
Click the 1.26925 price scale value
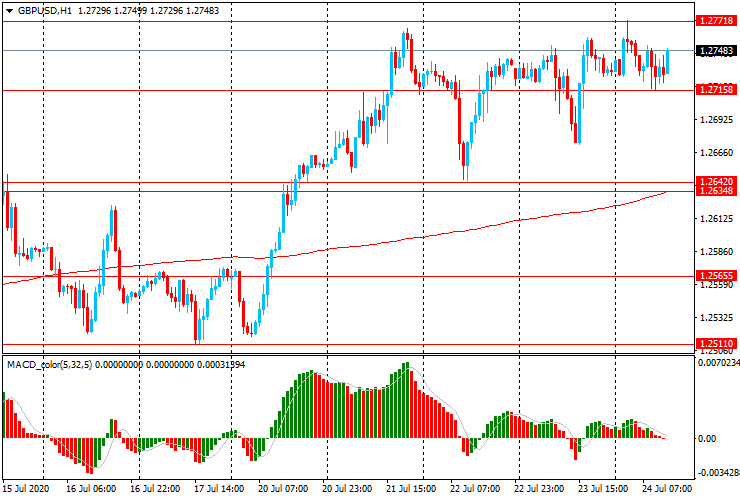[716, 119]
